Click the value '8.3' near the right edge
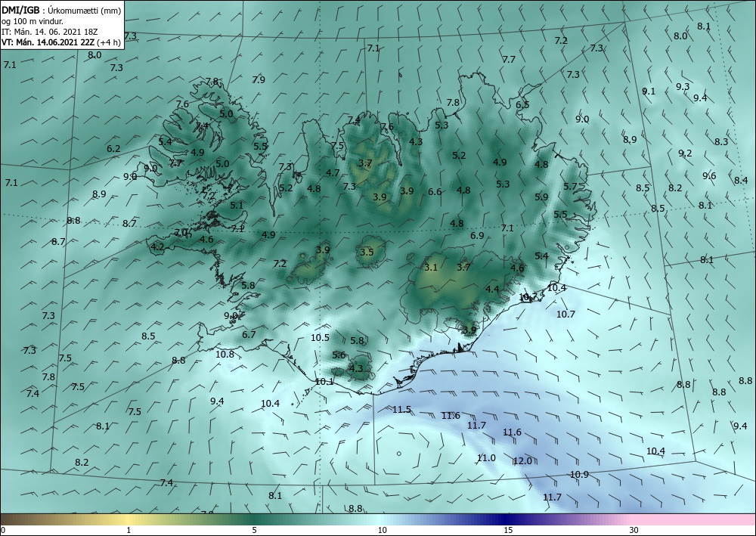The width and height of the screenshot is (756, 536). (x=721, y=141)
